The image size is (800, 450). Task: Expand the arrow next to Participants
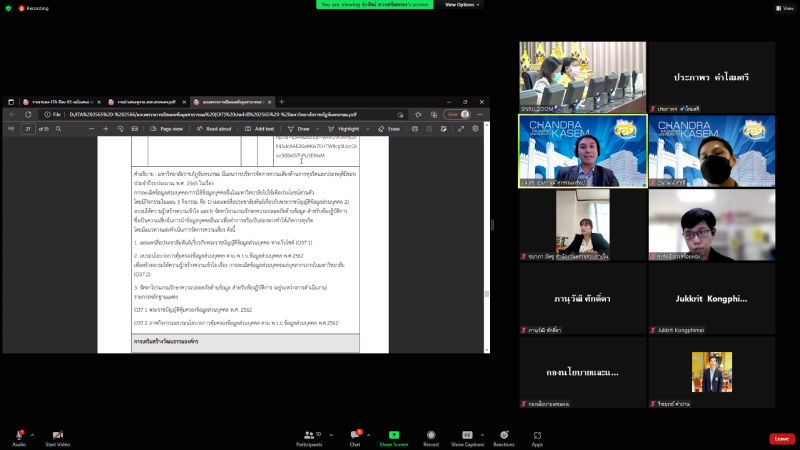point(328,434)
